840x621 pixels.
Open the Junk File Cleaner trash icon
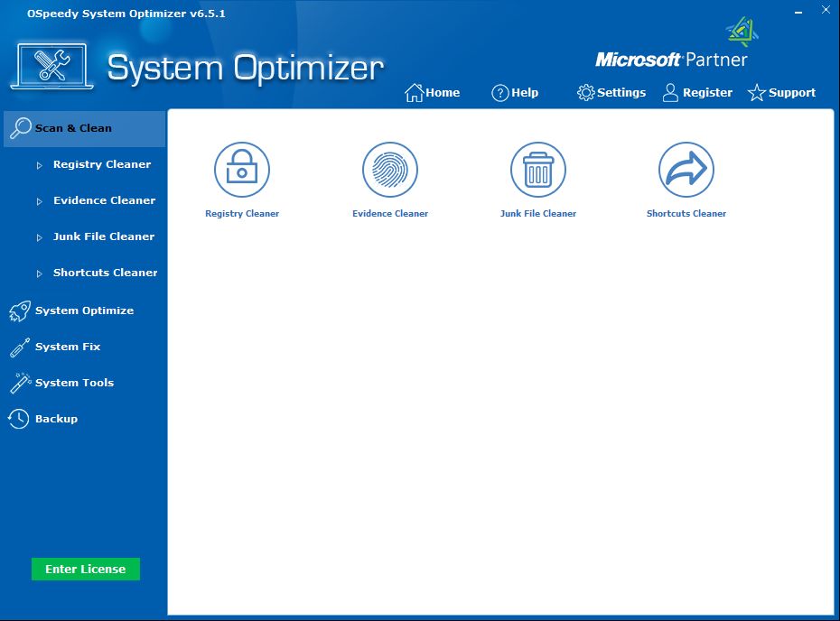point(537,170)
